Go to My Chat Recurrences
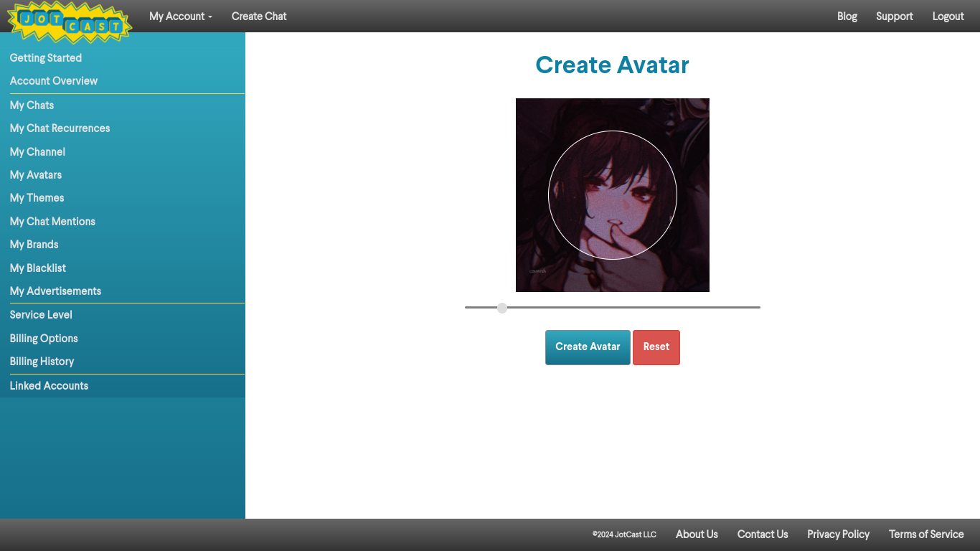The width and height of the screenshot is (980, 551). 60,128
